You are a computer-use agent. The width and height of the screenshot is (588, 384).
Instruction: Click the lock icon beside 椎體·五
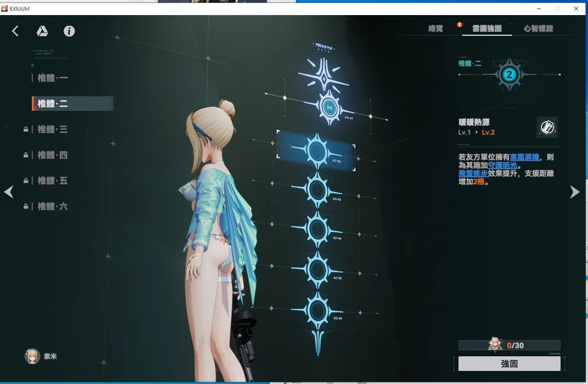25,181
